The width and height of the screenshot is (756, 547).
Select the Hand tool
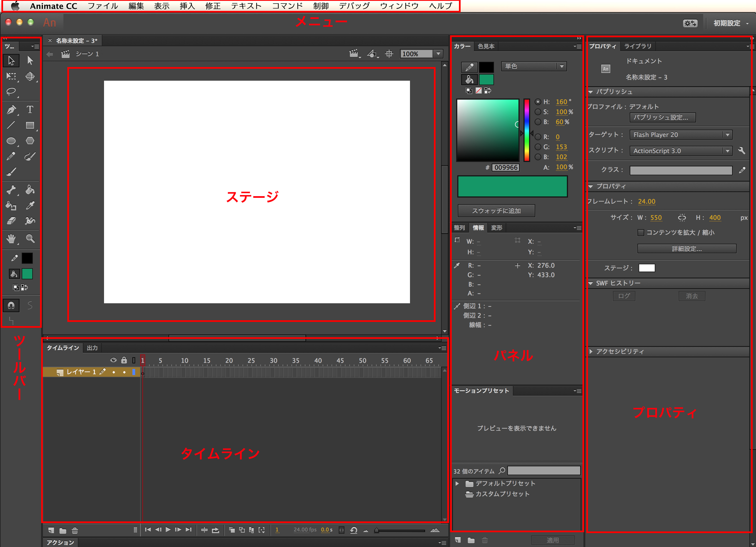click(11, 239)
